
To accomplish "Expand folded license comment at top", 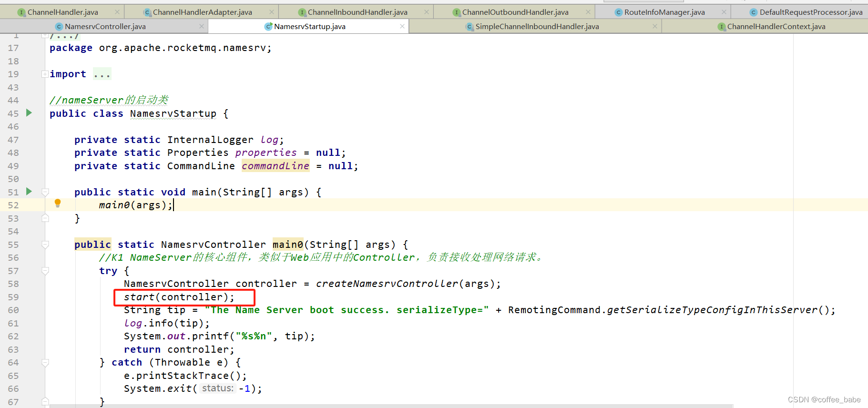I will [45, 35].
